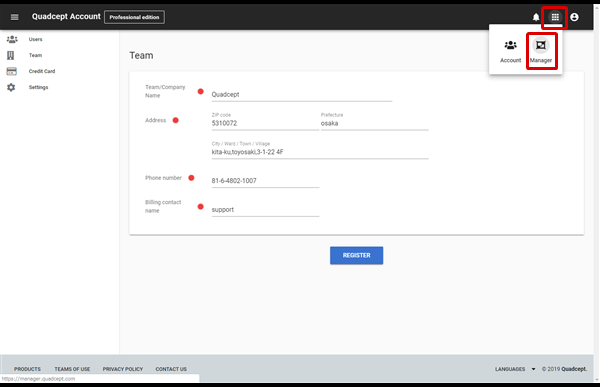Go to the Team menu item

pyautogui.click(x=35, y=56)
